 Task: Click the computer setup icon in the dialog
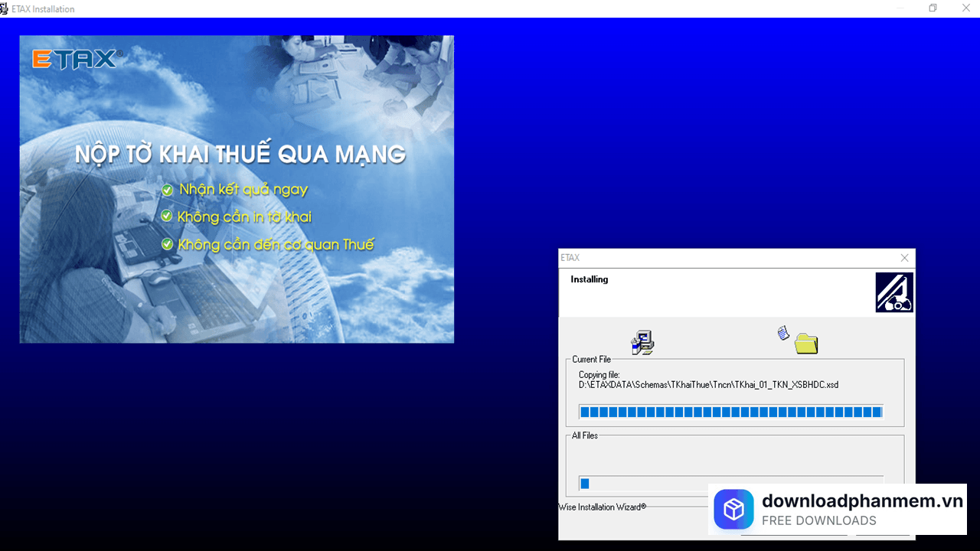[x=643, y=342]
